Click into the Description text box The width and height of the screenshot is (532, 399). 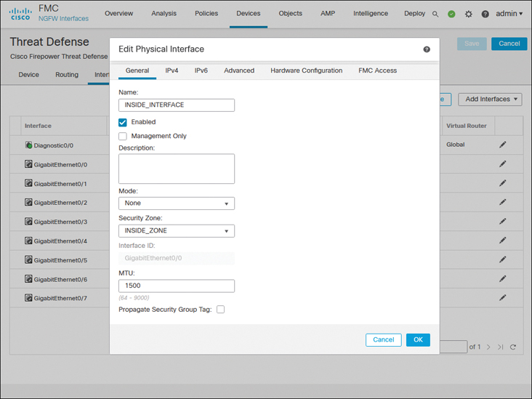pyautogui.click(x=177, y=169)
